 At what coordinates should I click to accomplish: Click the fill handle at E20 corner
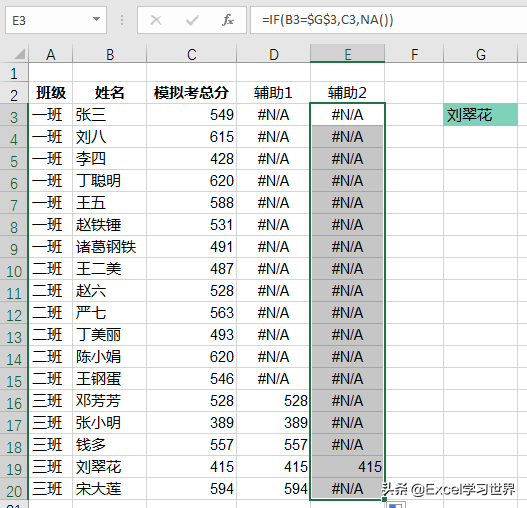point(384,500)
